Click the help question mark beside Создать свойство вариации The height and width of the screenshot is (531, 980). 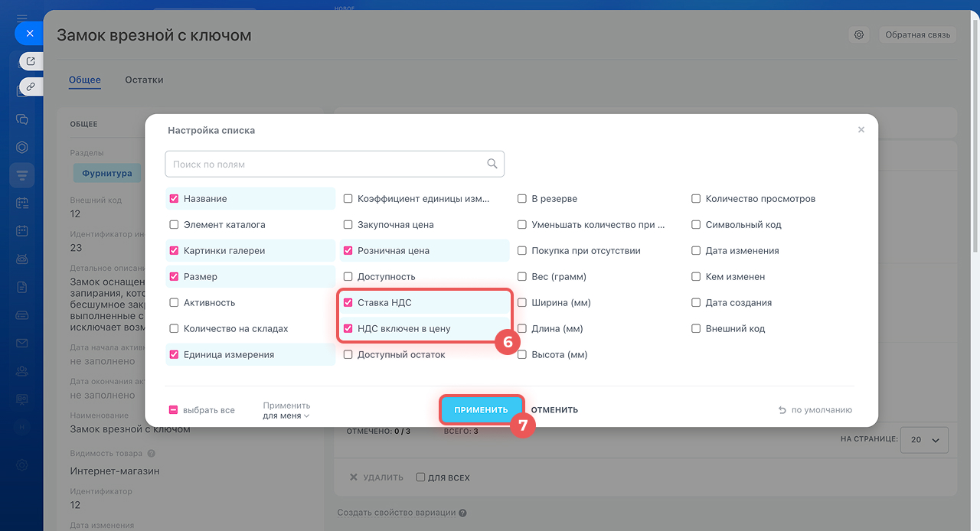[x=462, y=513]
